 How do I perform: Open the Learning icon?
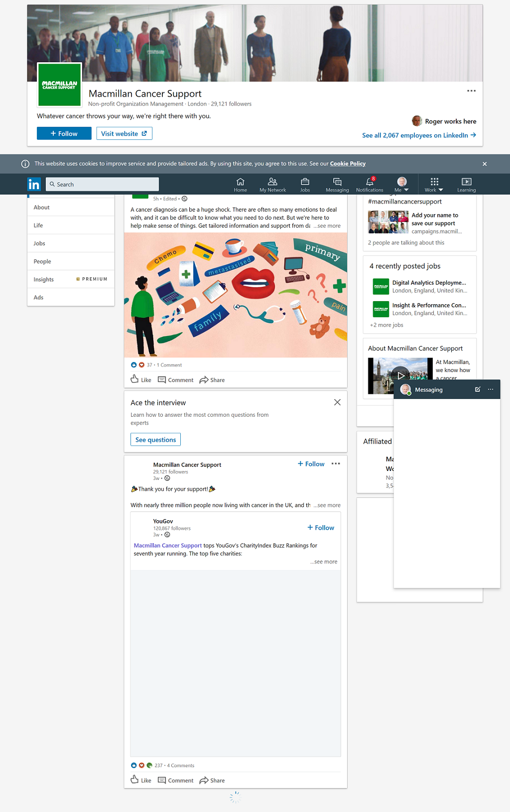[467, 184]
